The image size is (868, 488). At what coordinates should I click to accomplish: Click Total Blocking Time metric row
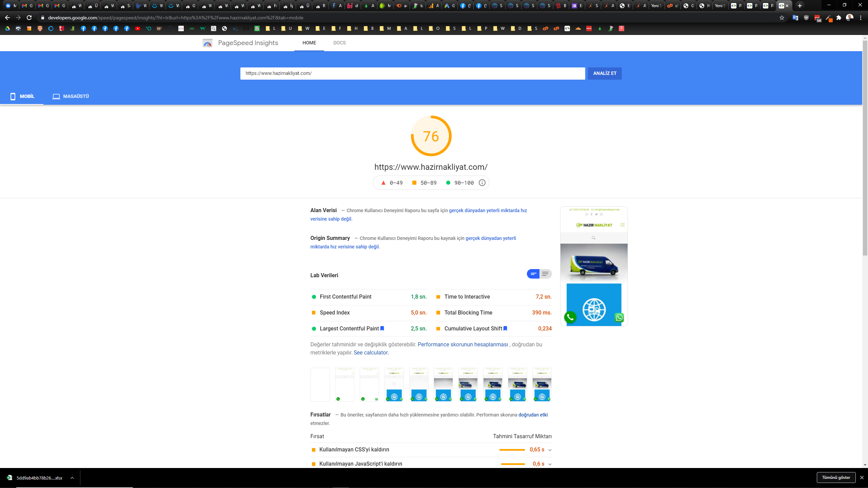[x=493, y=313]
